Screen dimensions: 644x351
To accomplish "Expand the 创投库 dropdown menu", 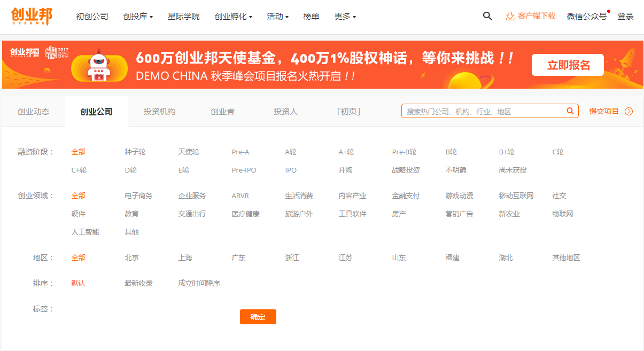I will (x=138, y=17).
